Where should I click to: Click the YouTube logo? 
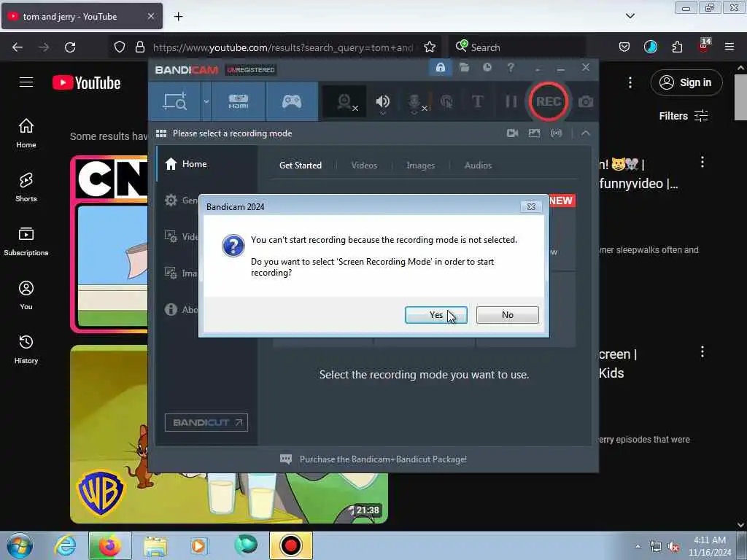coord(86,83)
